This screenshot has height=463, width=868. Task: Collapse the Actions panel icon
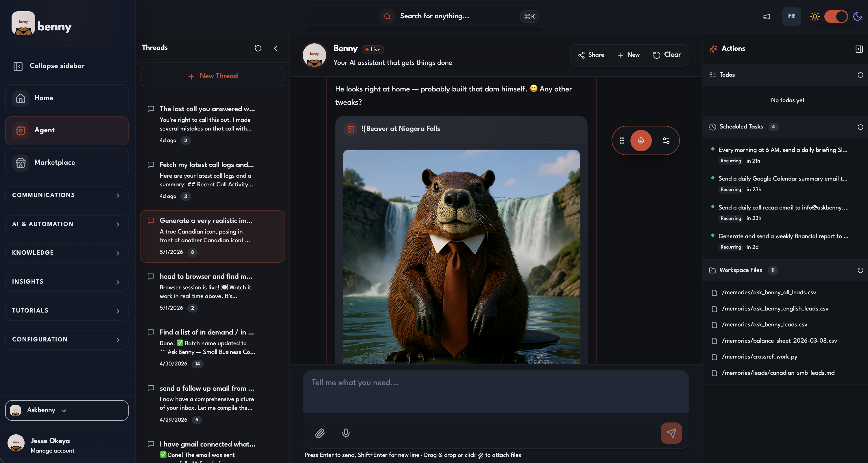859,49
